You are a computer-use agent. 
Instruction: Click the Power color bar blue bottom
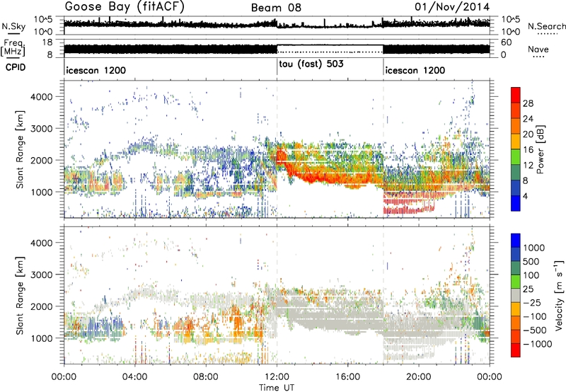click(x=516, y=203)
